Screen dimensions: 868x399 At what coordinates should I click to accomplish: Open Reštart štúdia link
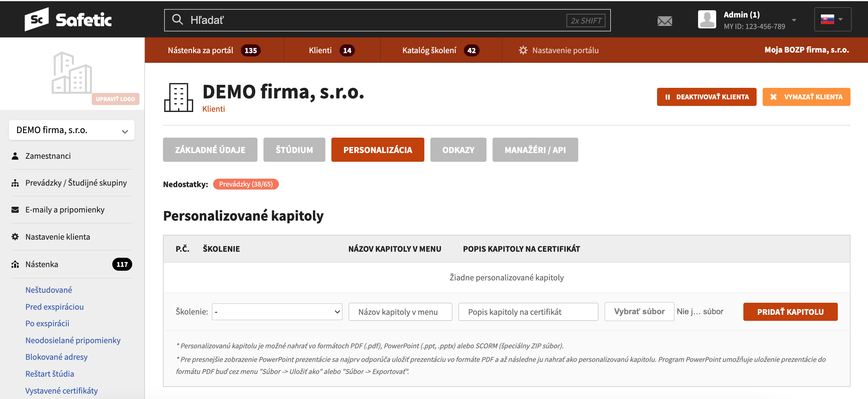[x=49, y=374]
